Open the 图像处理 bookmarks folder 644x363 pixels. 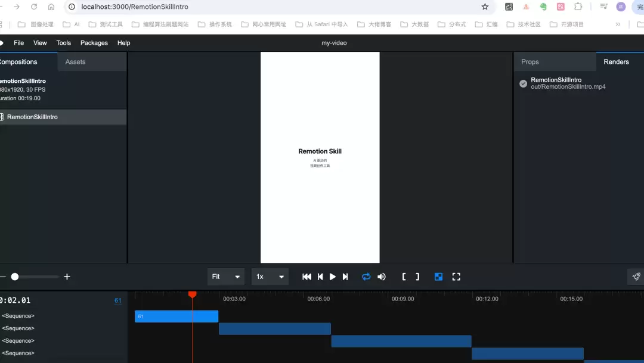click(36, 24)
